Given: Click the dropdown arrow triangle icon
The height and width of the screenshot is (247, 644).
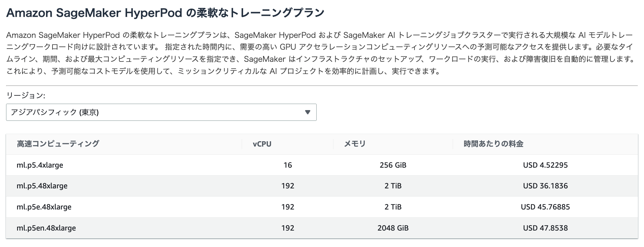Looking at the screenshot, I should pos(308,112).
